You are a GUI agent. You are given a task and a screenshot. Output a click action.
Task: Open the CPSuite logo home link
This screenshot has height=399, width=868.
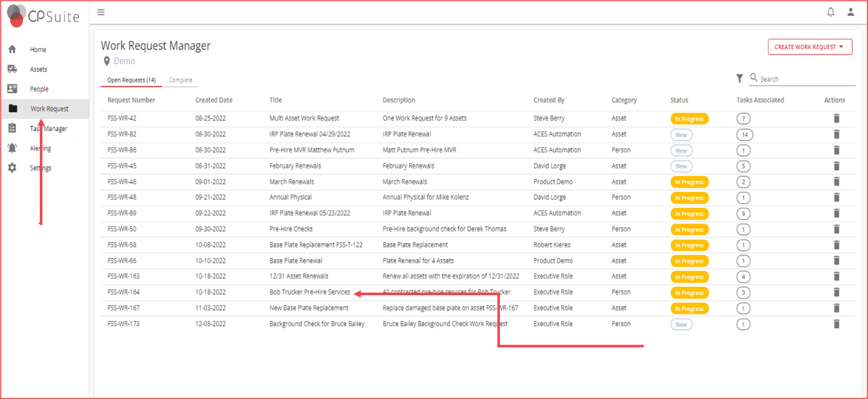(x=43, y=16)
